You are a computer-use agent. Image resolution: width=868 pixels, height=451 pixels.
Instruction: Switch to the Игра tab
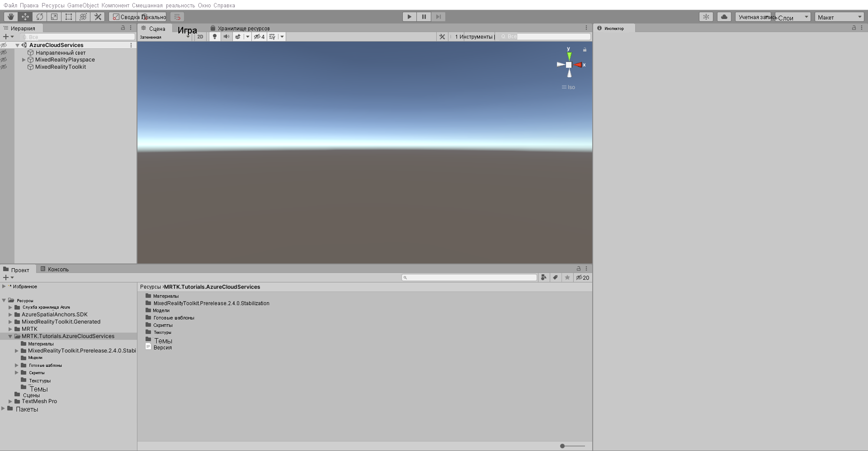point(187,30)
